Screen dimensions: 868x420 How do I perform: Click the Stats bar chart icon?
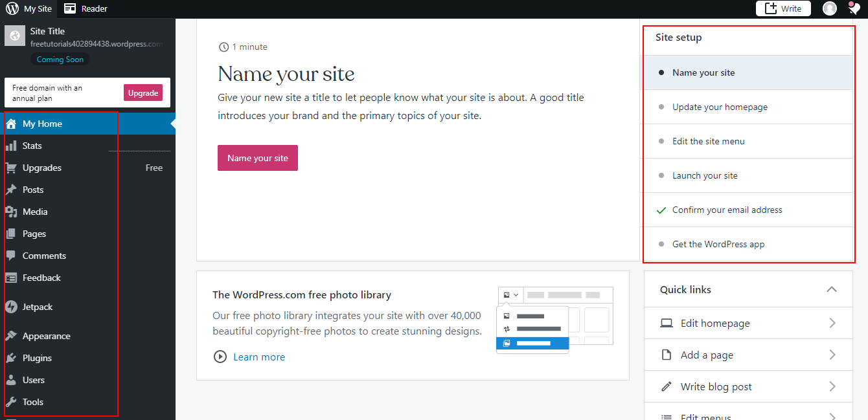pos(11,146)
